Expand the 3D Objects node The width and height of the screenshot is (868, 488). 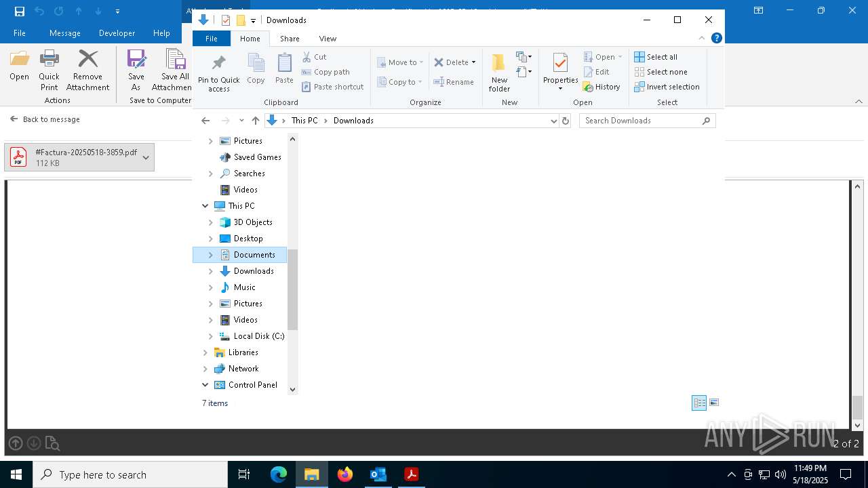coord(210,222)
